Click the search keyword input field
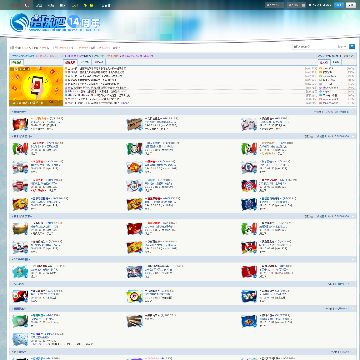 click(314, 47)
